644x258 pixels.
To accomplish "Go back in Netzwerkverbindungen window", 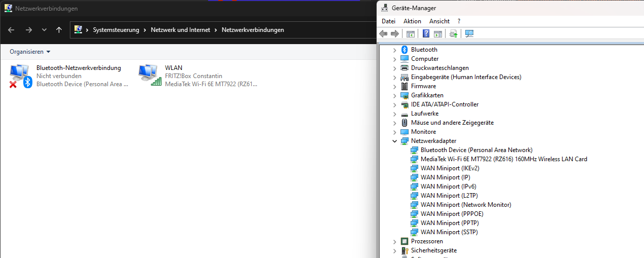I will point(11,30).
